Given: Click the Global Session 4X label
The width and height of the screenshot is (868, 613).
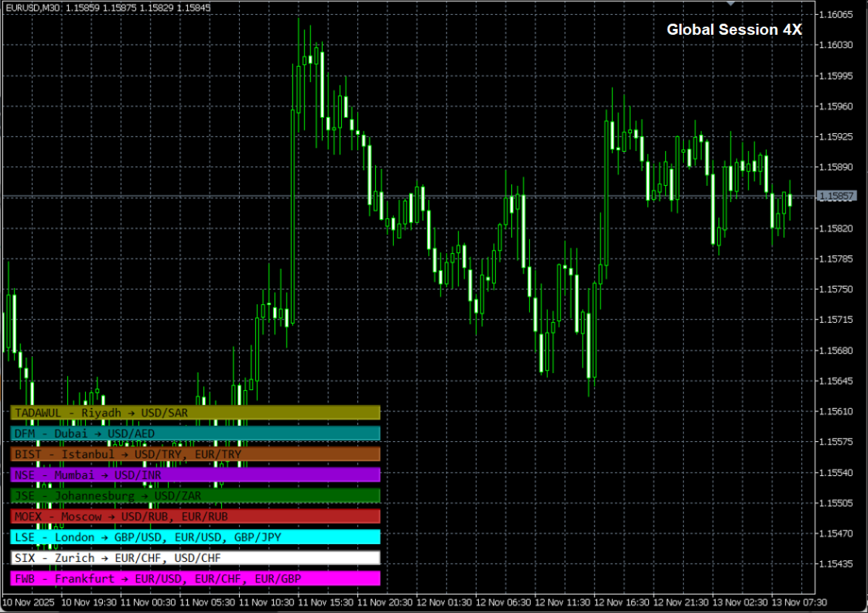Looking at the screenshot, I should (733, 30).
